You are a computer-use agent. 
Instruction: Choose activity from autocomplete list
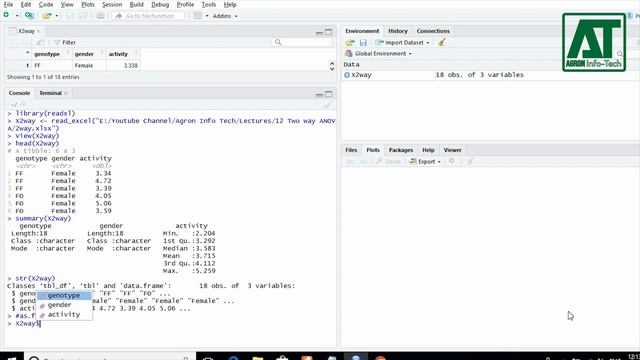[x=64, y=314]
